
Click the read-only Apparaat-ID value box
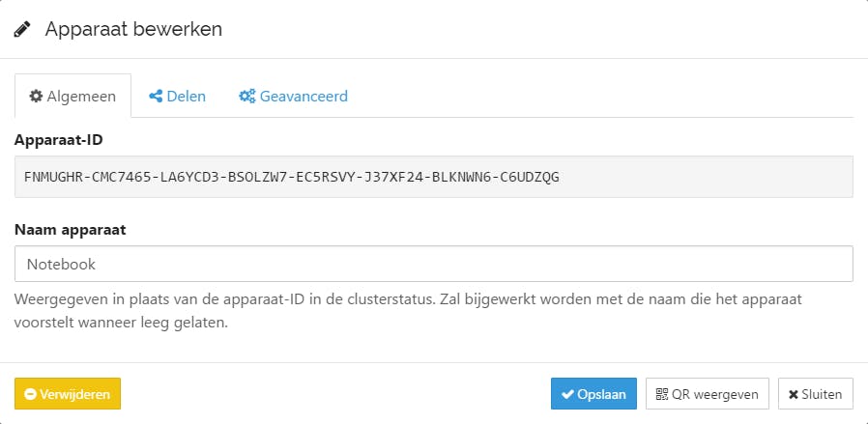[x=434, y=177]
